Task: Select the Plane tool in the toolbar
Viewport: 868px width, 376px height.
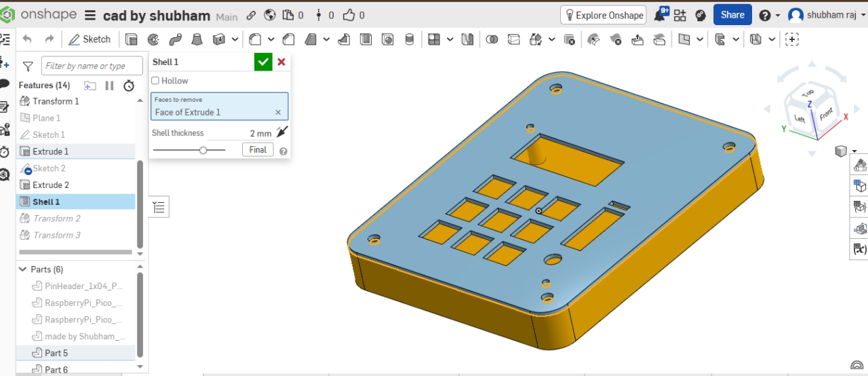Action: pos(684,39)
